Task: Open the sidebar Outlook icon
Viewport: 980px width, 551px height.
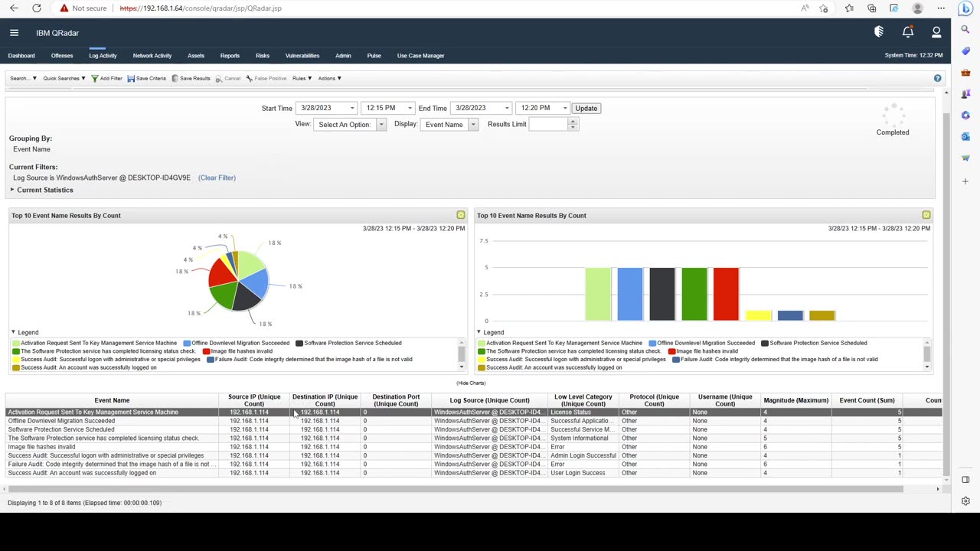Action: click(965, 136)
